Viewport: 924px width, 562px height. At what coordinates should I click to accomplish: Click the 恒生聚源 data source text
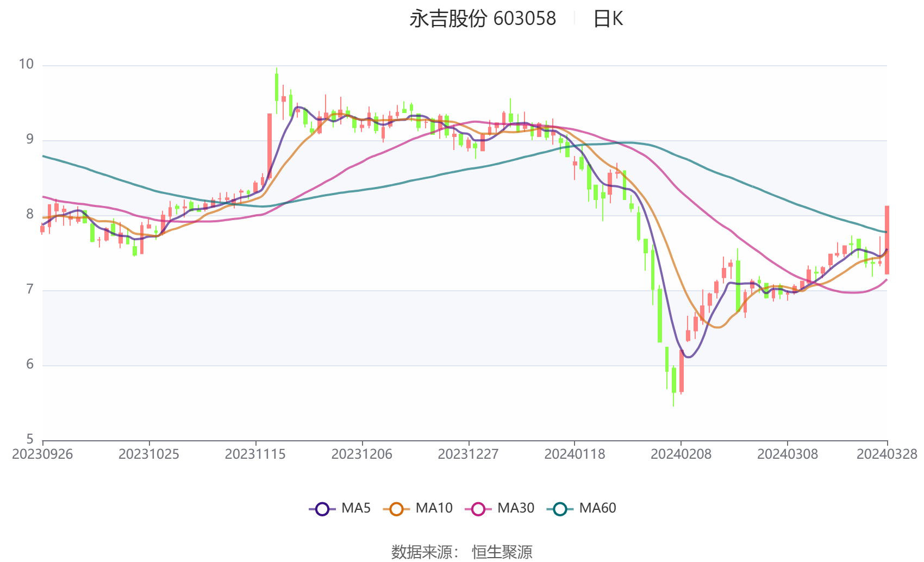tap(502, 552)
